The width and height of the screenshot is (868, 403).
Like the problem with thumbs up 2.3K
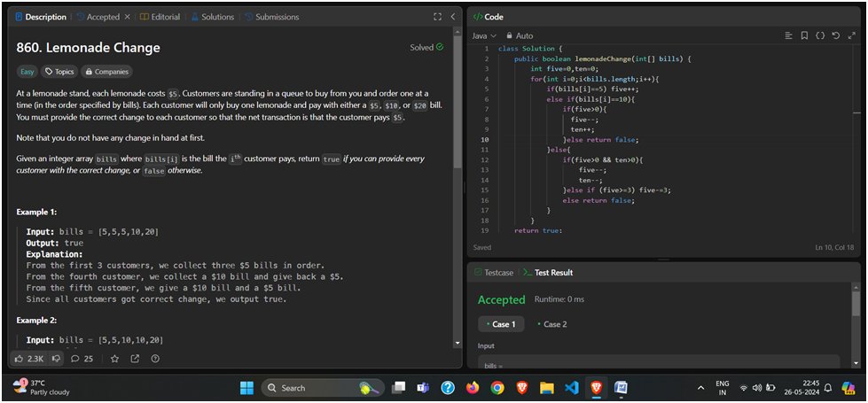(x=29, y=359)
